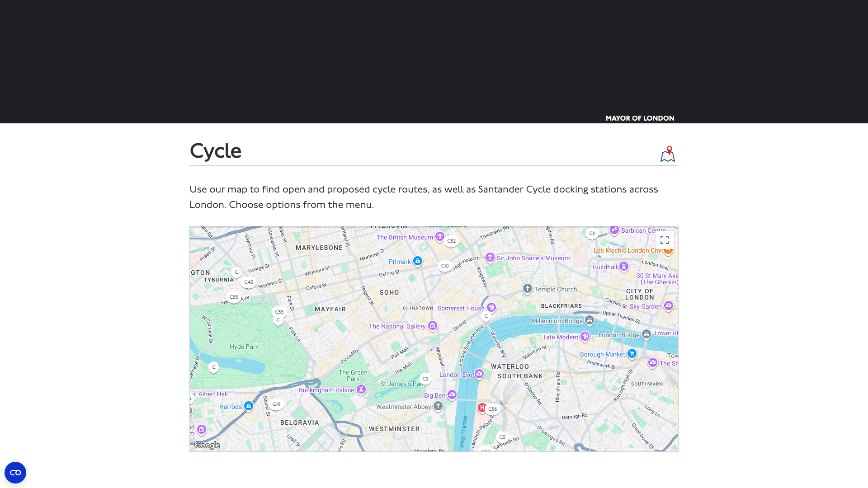The height and width of the screenshot is (488, 868).
Task: Select the C5 marker near Lambeth Rd
Action: [502, 437]
